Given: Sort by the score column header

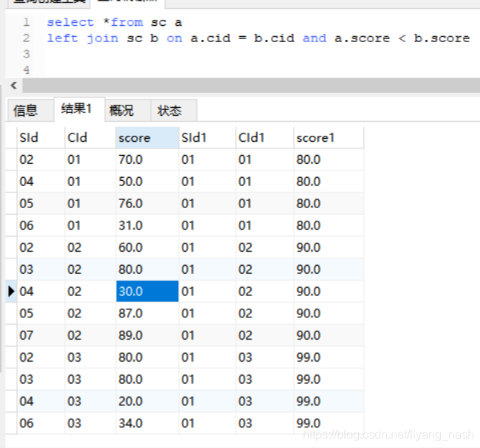Looking at the screenshot, I should 147,138.
